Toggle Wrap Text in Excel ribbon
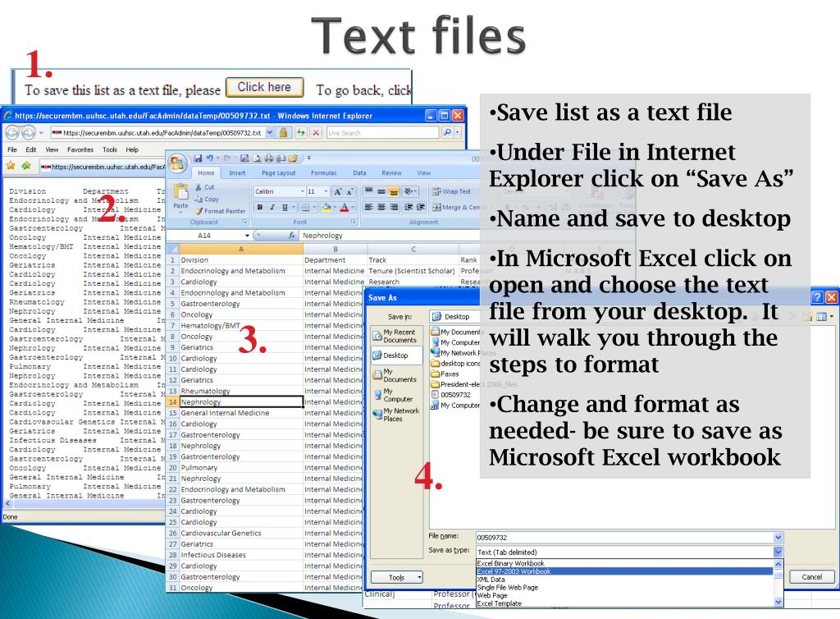Image resolution: width=840 pixels, height=619 pixels. click(451, 191)
